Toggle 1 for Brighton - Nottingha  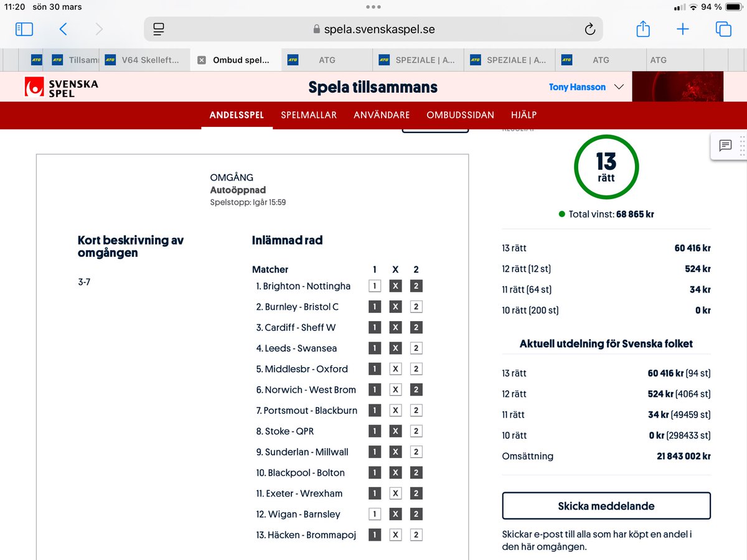375,286
